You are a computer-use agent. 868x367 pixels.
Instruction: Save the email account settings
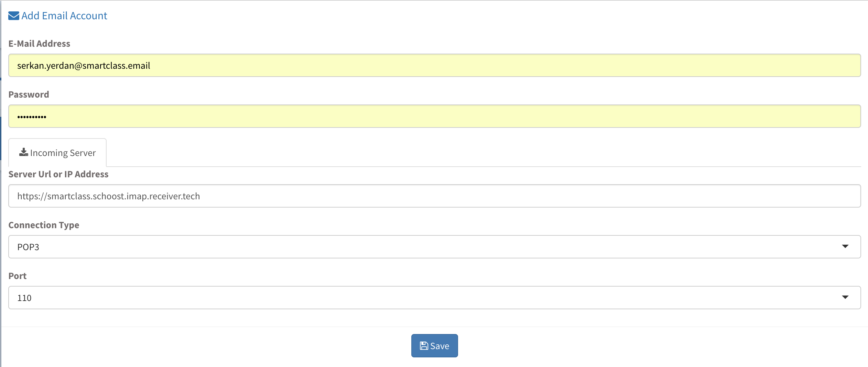[x=435, y=346]
